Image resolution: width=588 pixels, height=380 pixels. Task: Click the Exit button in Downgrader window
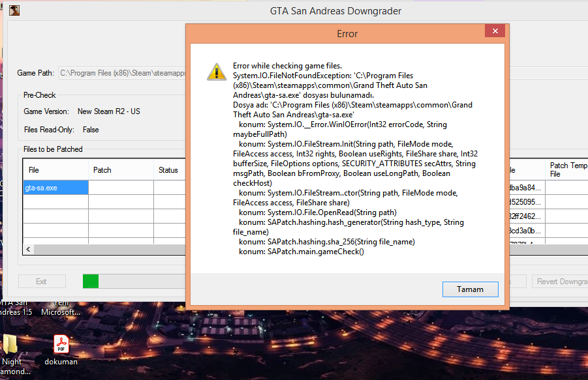(x=42, y=282)
